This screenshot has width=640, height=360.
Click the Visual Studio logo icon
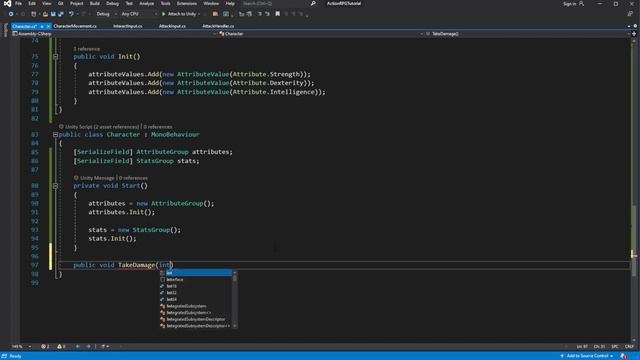(7, 4)
